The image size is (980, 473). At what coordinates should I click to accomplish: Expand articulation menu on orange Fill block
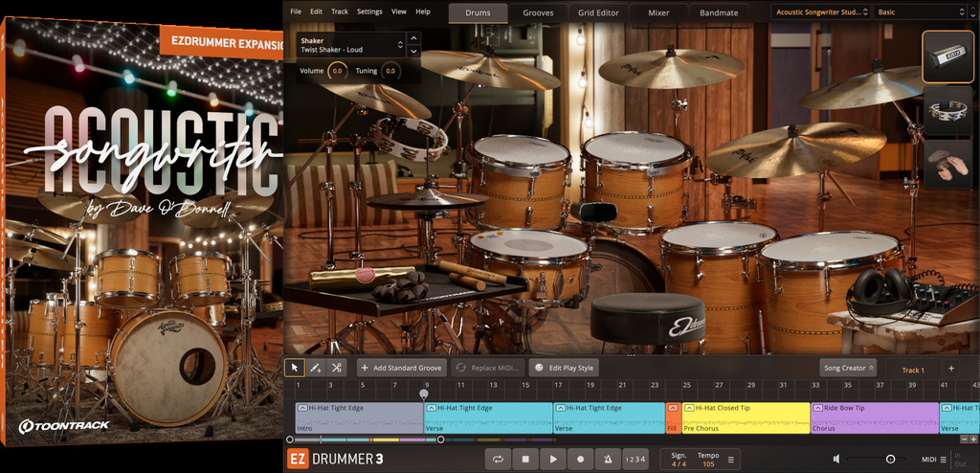673,408
